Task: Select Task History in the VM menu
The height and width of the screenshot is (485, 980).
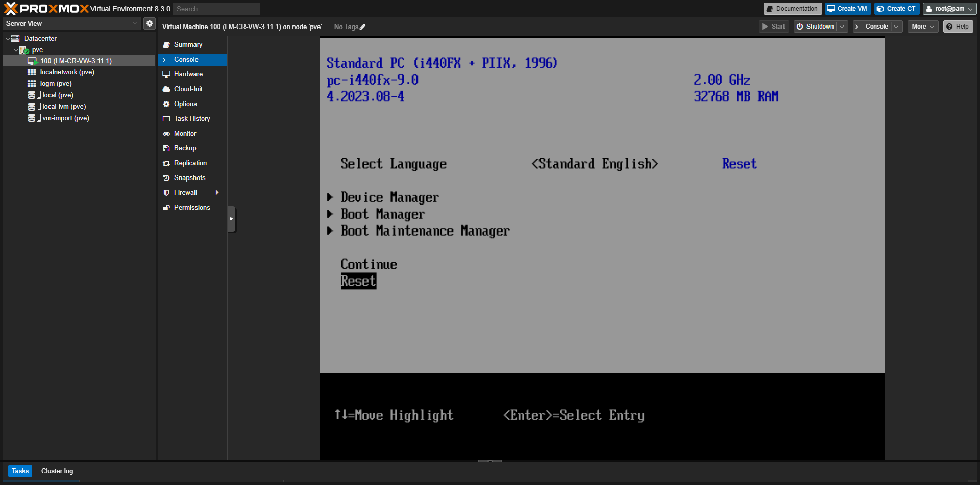Action: (x=192, y=118)
